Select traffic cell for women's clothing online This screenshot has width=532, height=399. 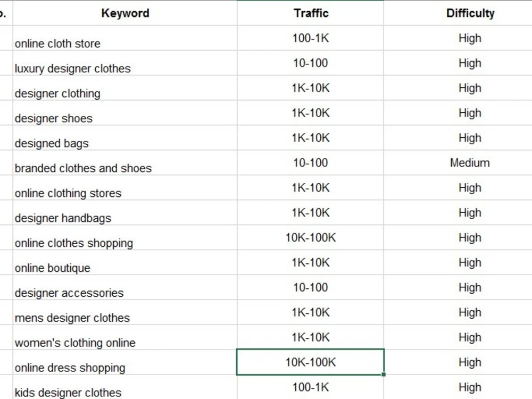pyautogui.click(x=311, y=337)
